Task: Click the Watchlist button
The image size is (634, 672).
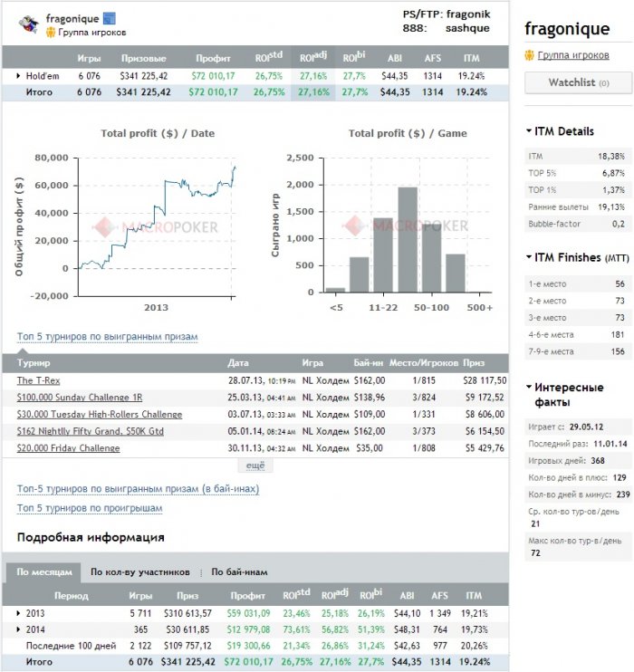Action: [578, 82]
